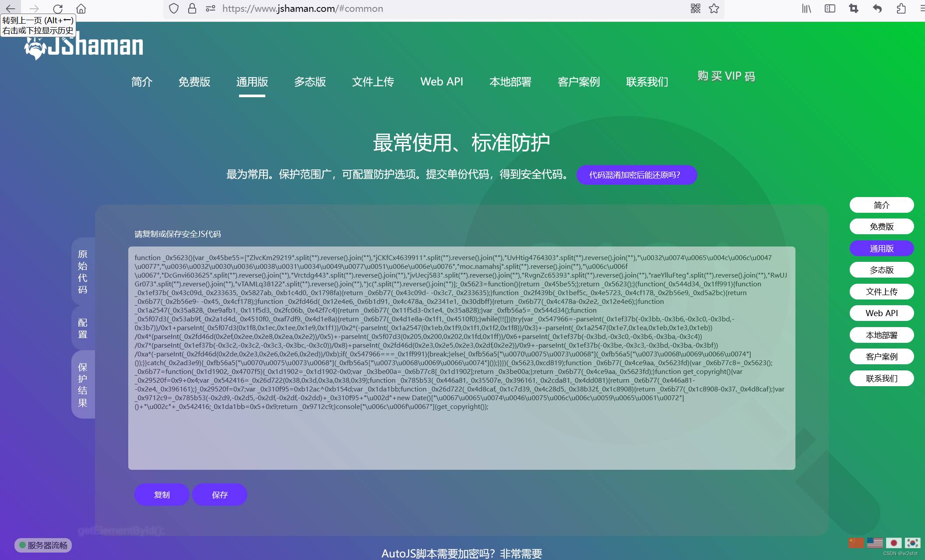
Task: Switch site language with the Japan flag
Action: (x=893, y=542)
